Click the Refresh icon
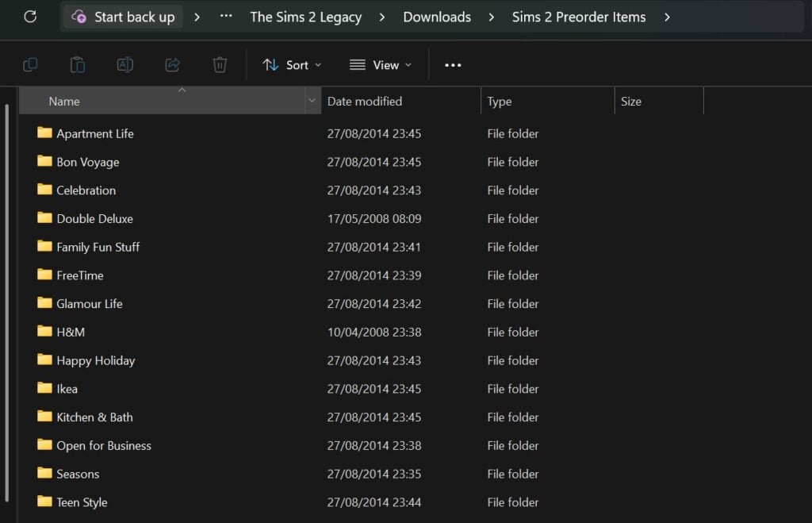The width and height of the screenshot is (812, 523). coord(30,17)
